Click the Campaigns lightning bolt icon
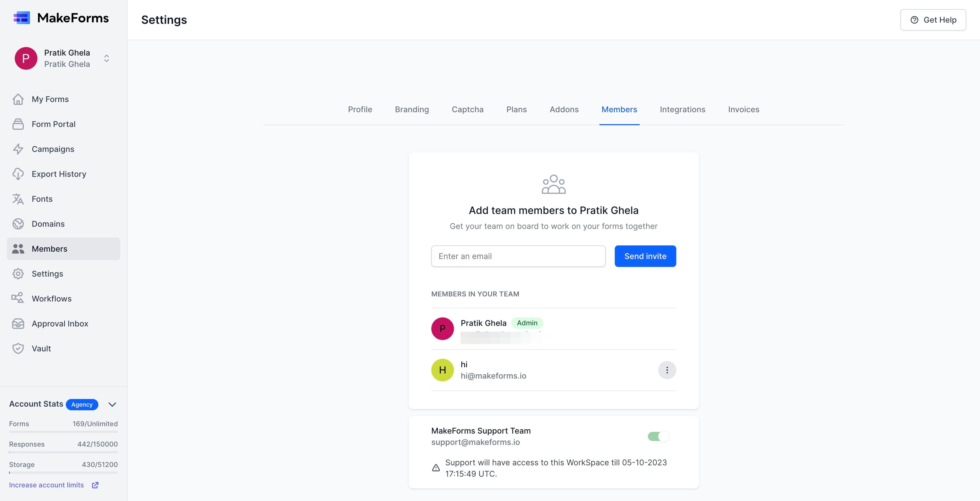 coord(18,149)
